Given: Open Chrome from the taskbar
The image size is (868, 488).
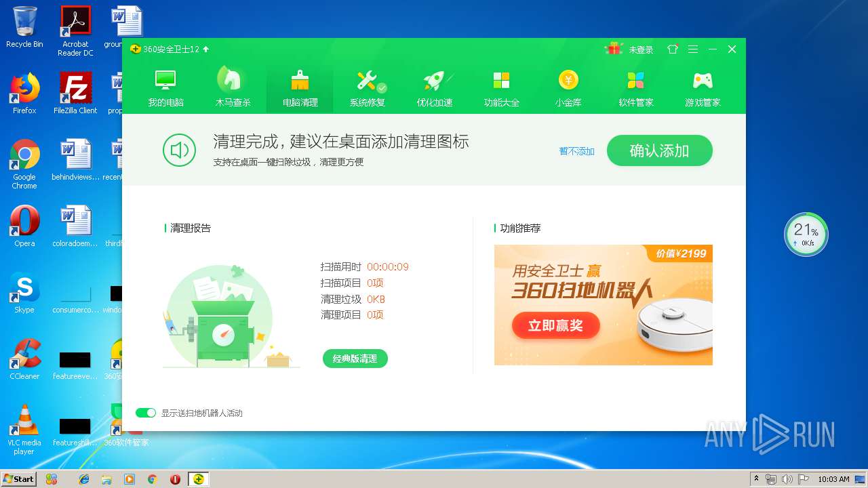Looking at the screenshot, I should [x=153, y=479].
